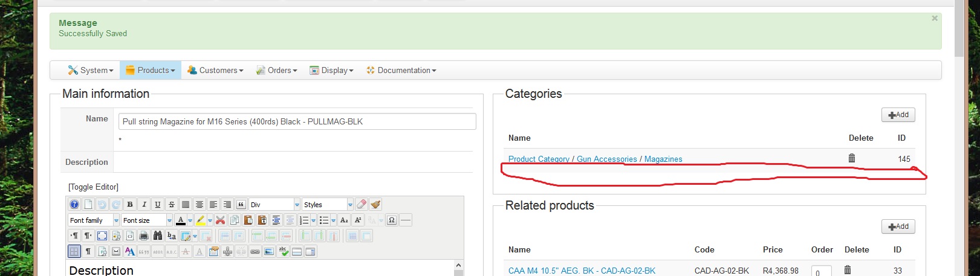Apply text color with the A swatch
This screenshot has height=276, width=980.
coord(181,220)
